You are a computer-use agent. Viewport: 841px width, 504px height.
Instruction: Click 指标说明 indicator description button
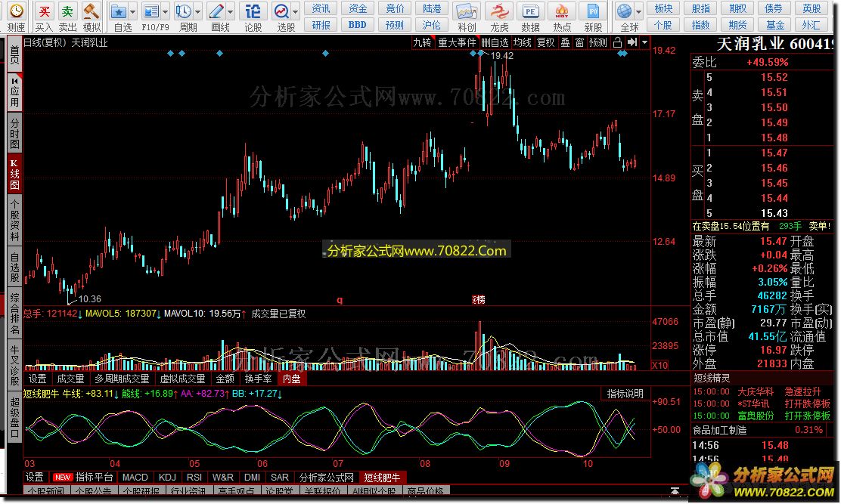click(625, 394)
